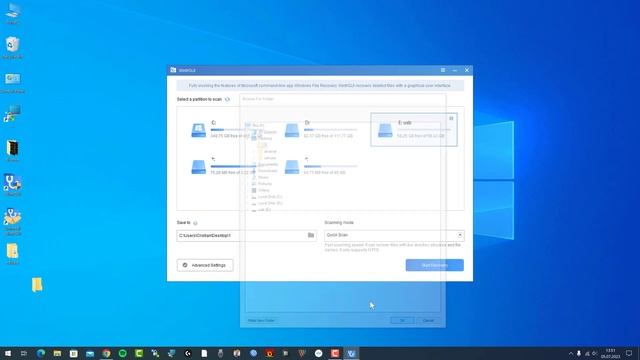
Task: Open the red Camtasia recorder taskbar icon
Action: (335, 353)
